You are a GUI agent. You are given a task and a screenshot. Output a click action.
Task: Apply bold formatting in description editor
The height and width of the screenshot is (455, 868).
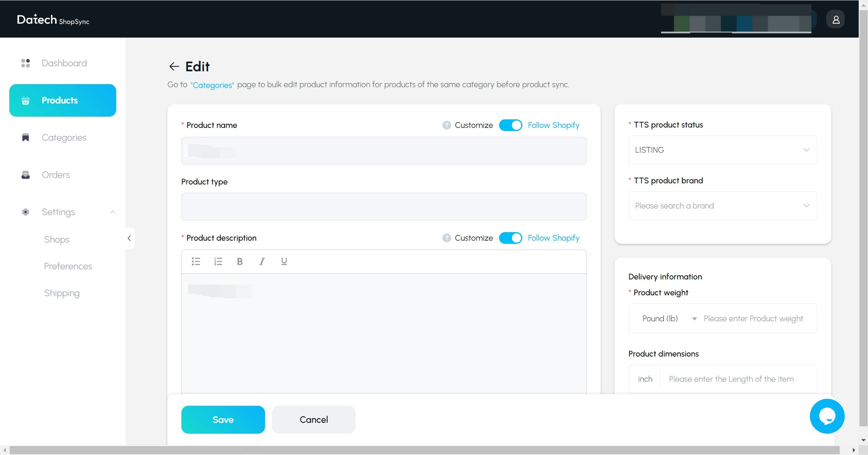(240, 262)
